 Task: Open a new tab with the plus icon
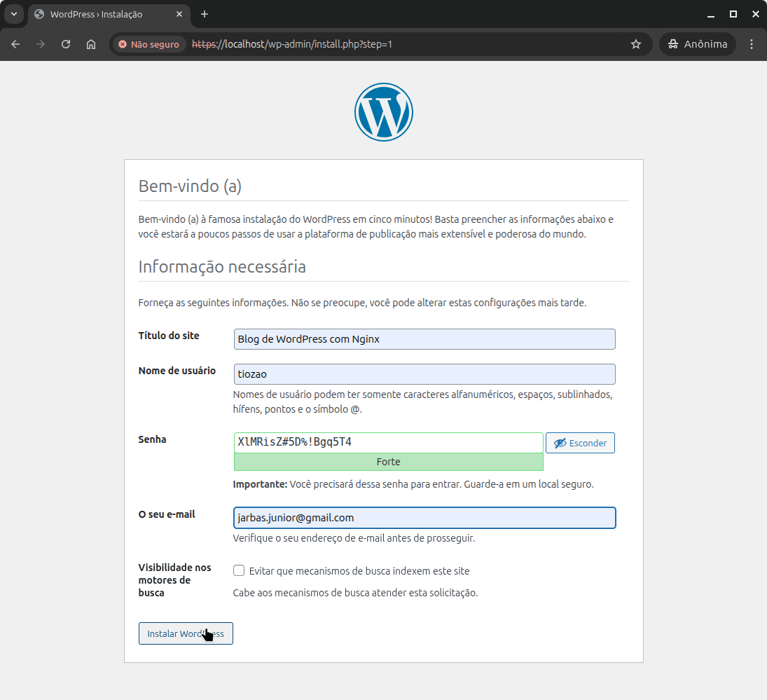tap(205, 14)
